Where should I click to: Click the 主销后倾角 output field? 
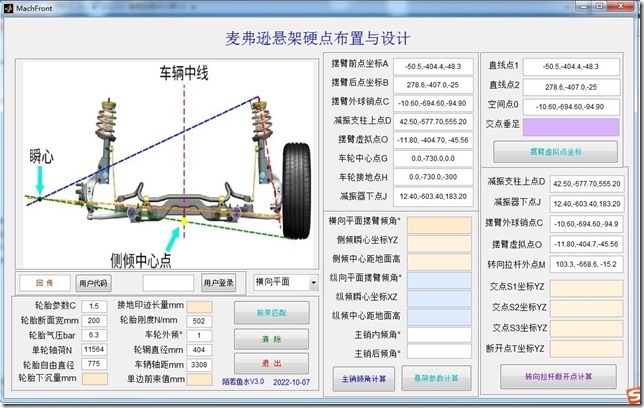click(x=439, y=352)
